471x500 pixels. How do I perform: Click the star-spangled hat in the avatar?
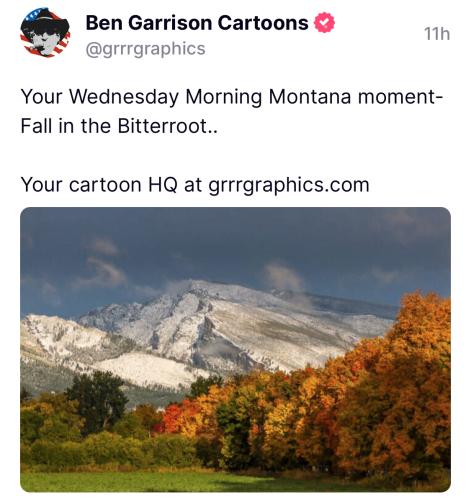42,17
